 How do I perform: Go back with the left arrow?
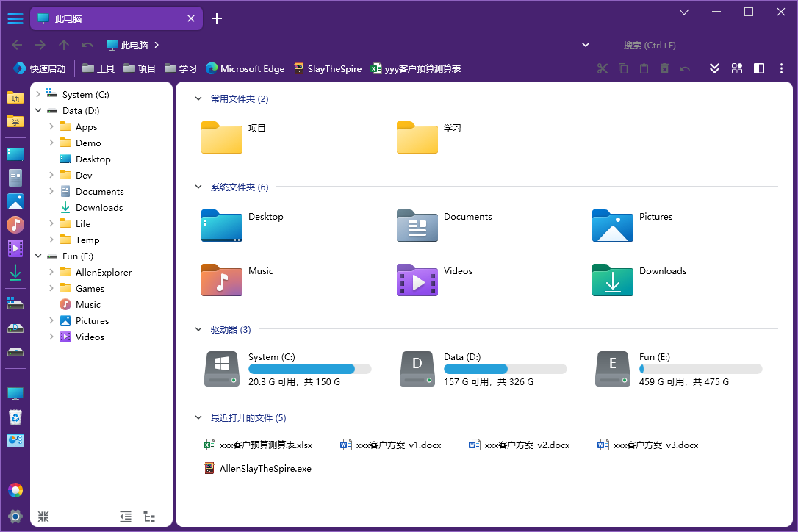pos(17,45)
